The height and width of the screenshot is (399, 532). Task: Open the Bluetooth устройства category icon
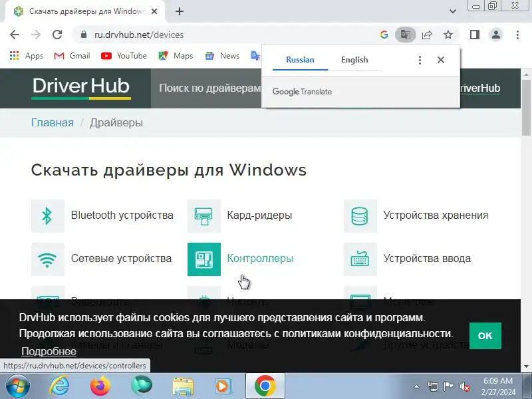coord(47,215)
